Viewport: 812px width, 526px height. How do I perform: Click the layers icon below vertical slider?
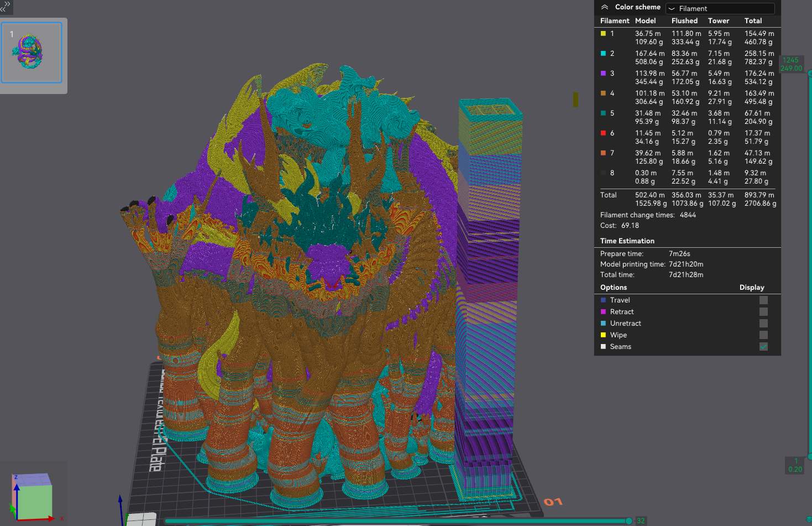point(809,518)
